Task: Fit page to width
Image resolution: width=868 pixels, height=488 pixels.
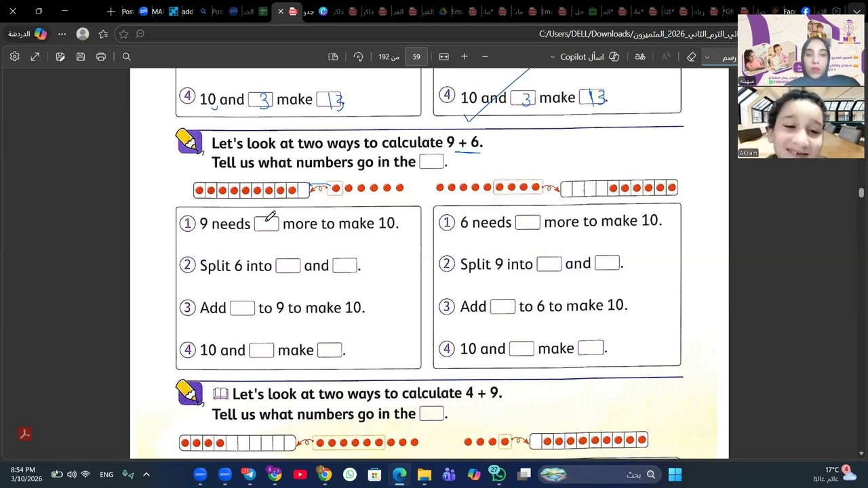Action: [x=444, y=57]
